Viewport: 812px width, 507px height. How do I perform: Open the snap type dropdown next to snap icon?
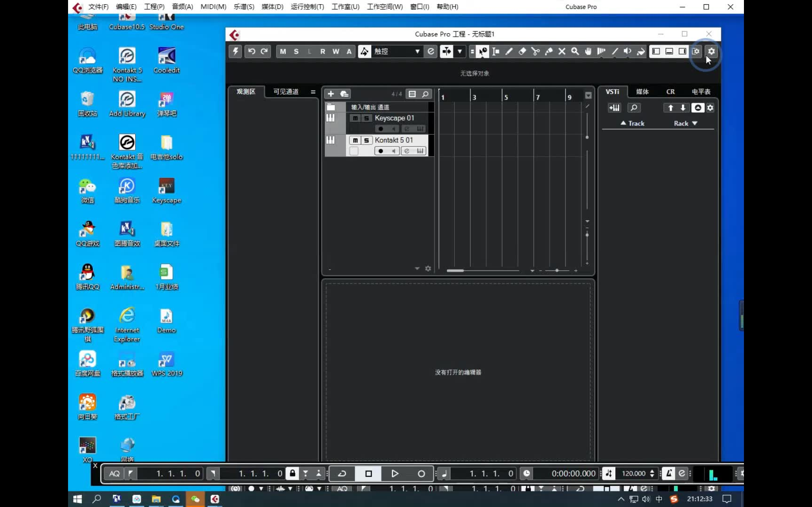pyautogui.click(x=460, y=52)
